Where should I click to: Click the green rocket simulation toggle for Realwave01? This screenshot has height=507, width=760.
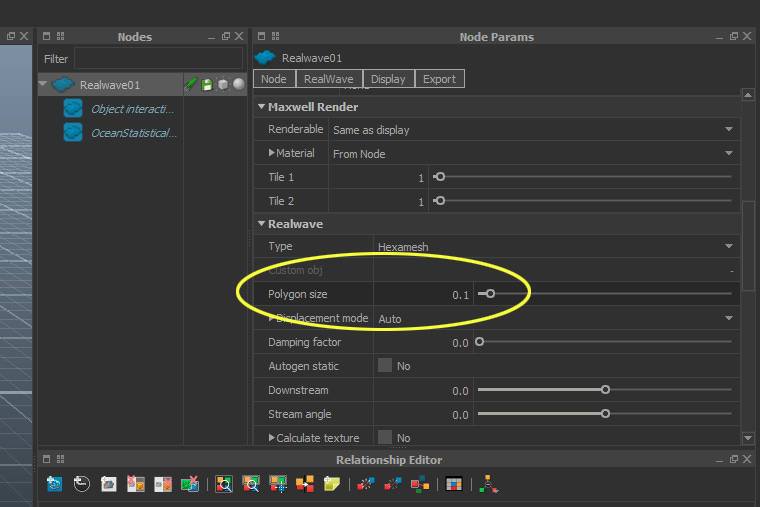[x=190, y=84]
